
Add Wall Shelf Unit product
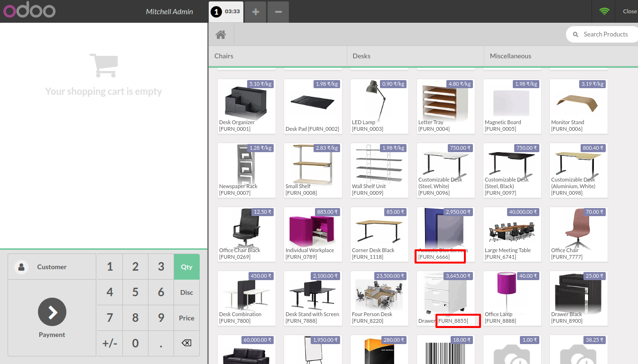point(379,171)
